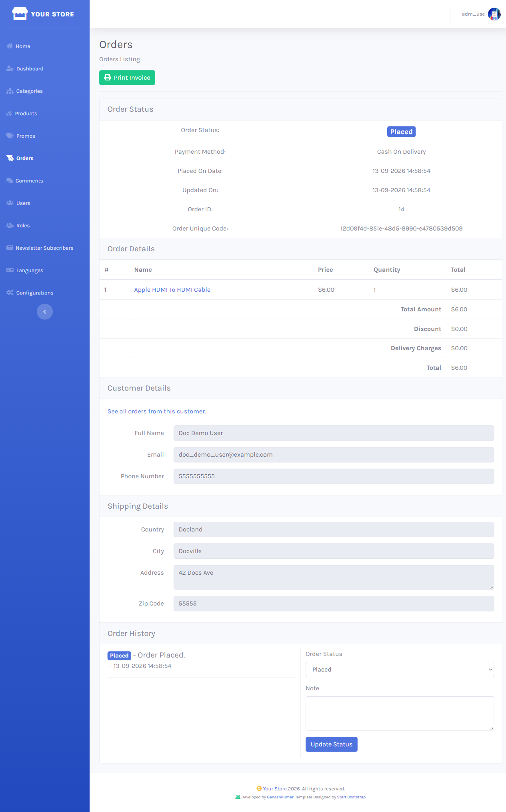Open the Start Bootstrap footer link
Screen dimensions: 506x812
pyautogui.click(x=351, y=797)
